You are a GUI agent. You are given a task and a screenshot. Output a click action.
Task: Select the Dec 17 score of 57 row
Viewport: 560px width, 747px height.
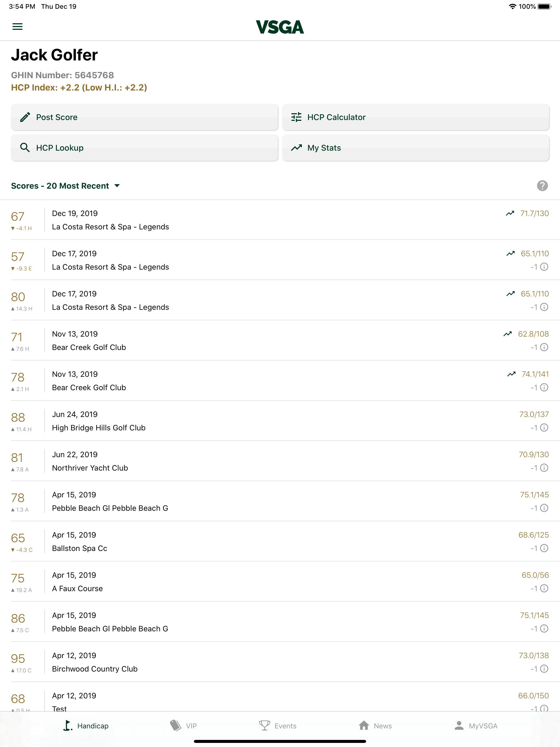click(280, 260)
